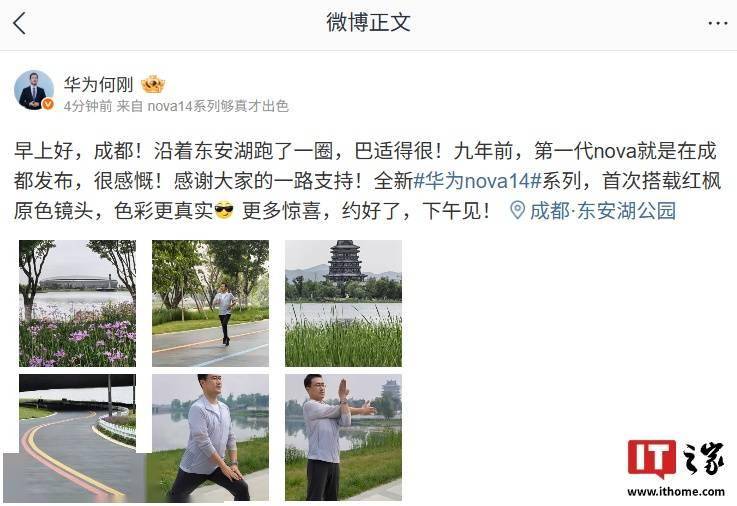Tap the orange verified badge on avatar
This screenshot has width=737, height=506.
48,104
